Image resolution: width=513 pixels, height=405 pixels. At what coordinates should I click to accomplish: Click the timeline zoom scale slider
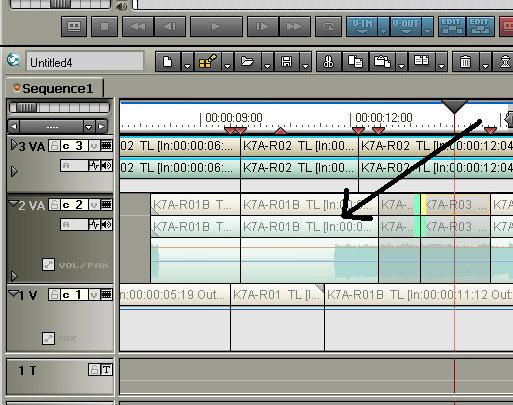tap(59, 108)
